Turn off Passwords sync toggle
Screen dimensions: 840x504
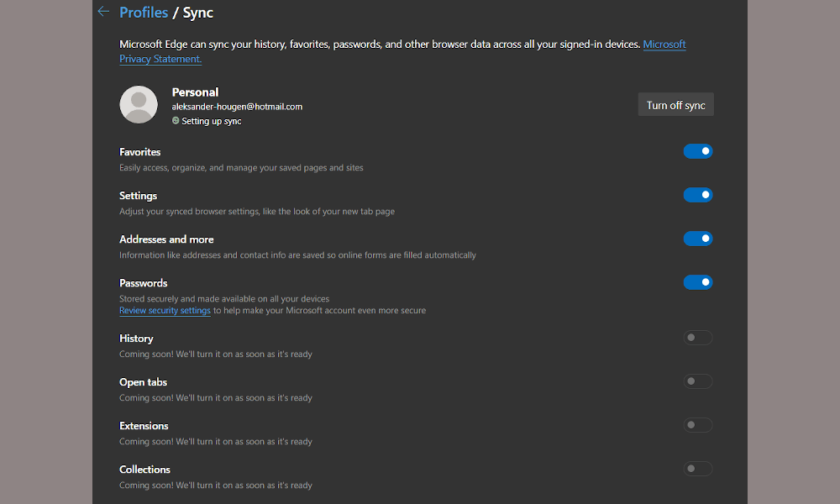(x=697, y=282)
